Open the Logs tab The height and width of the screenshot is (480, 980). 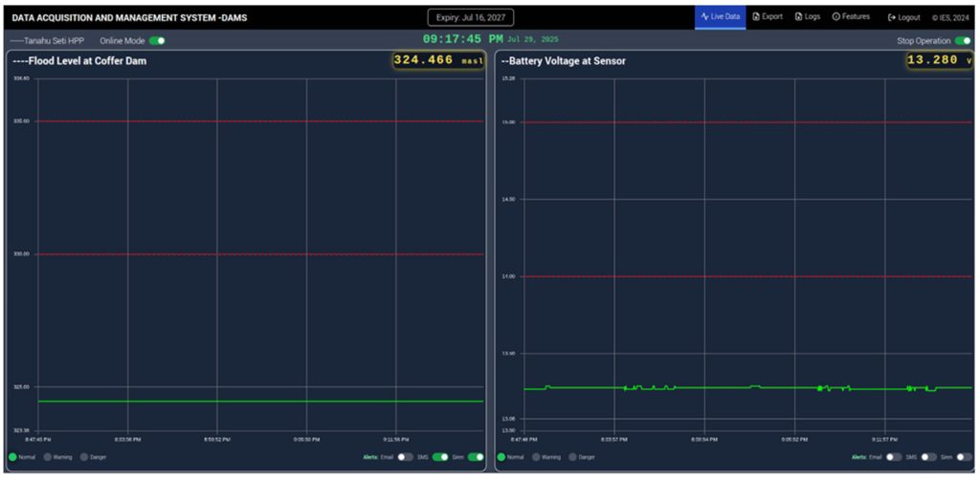pos(807,17)
